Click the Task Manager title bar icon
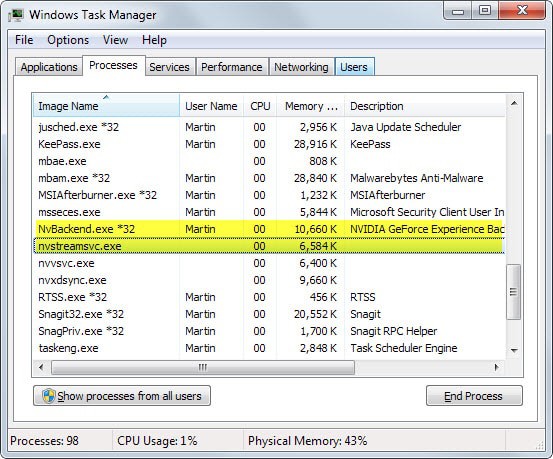This screenshot has height=459, width=553. pyautogui.click(x=16, y=15)
